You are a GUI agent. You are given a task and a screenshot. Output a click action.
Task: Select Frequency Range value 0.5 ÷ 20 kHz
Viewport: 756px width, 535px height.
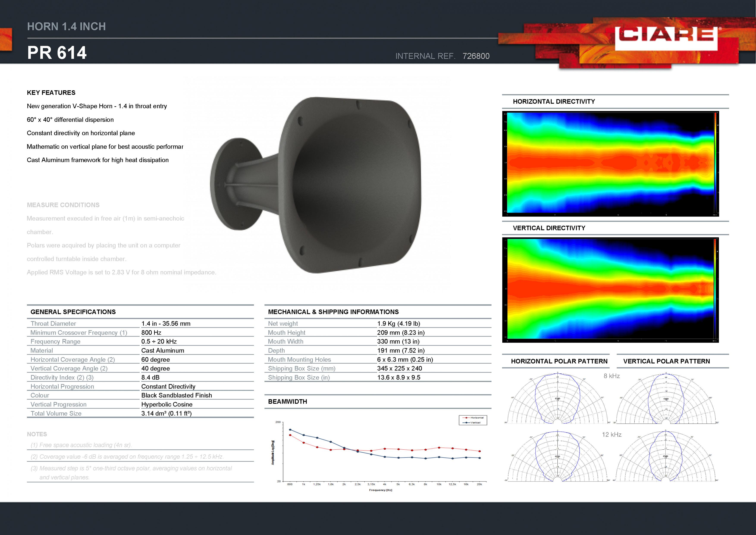[x=159, y=342]
